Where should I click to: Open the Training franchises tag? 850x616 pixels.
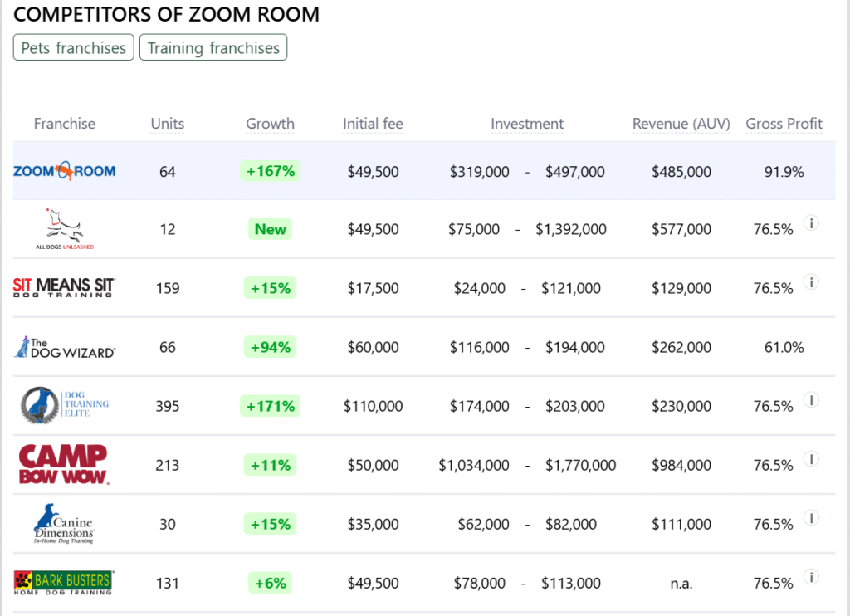click(213, 47)
